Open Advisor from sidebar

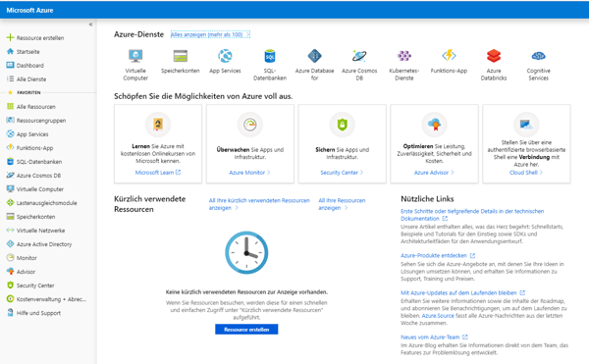(26, 272)
